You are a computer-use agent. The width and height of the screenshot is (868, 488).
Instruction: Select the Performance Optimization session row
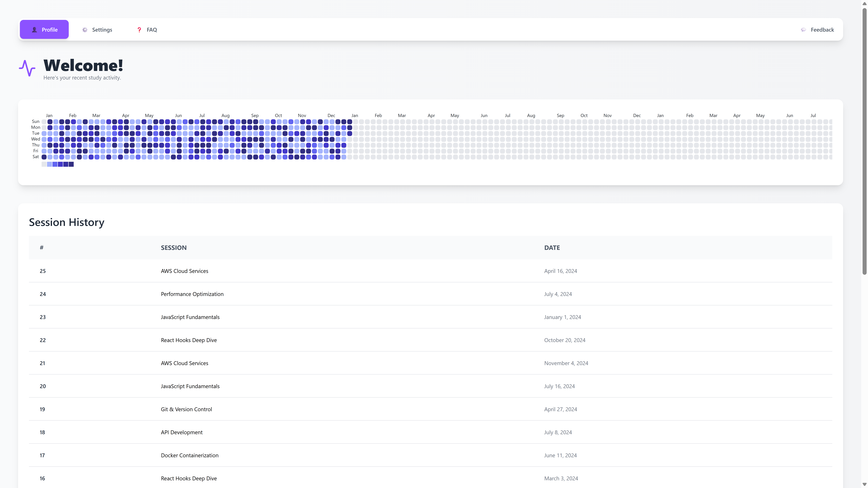tap(192, 294)
